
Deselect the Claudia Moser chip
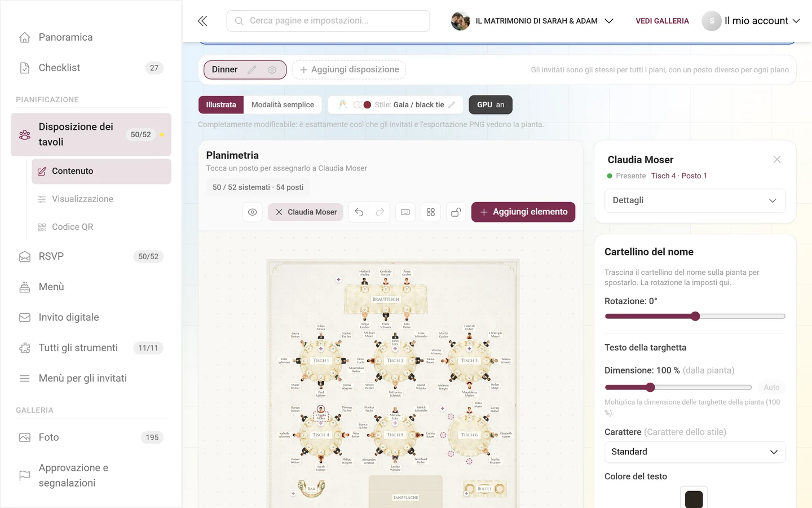[x=306, y=212]
